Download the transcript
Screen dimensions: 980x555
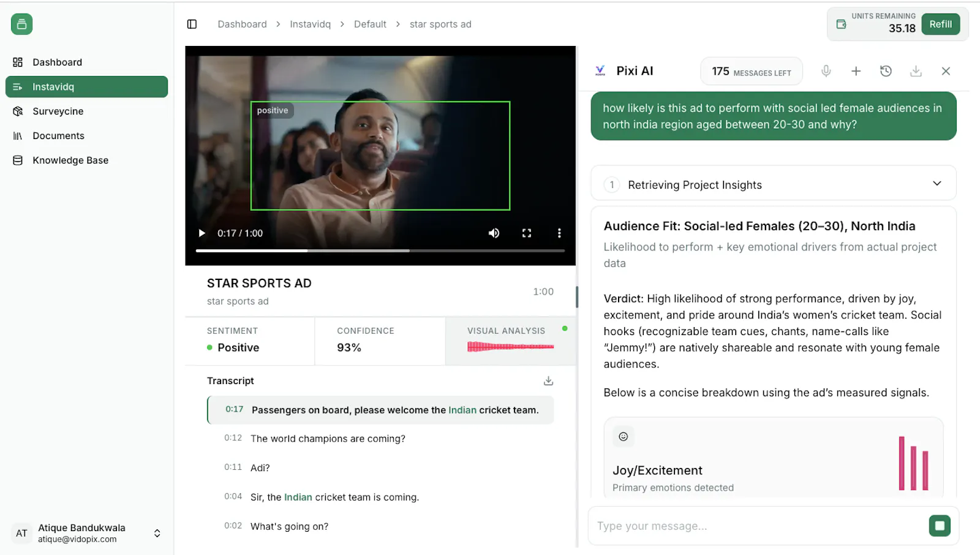548,381
